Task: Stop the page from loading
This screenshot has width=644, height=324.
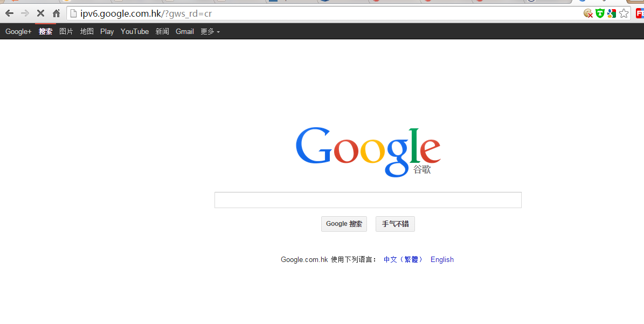Action: pyautogui.click(x=40, y=13)
